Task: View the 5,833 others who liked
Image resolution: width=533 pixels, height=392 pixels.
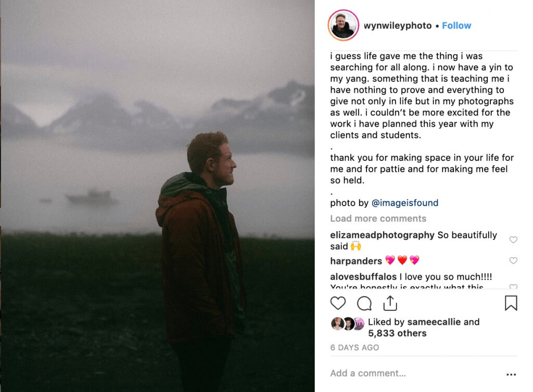Action: (397, 333)
